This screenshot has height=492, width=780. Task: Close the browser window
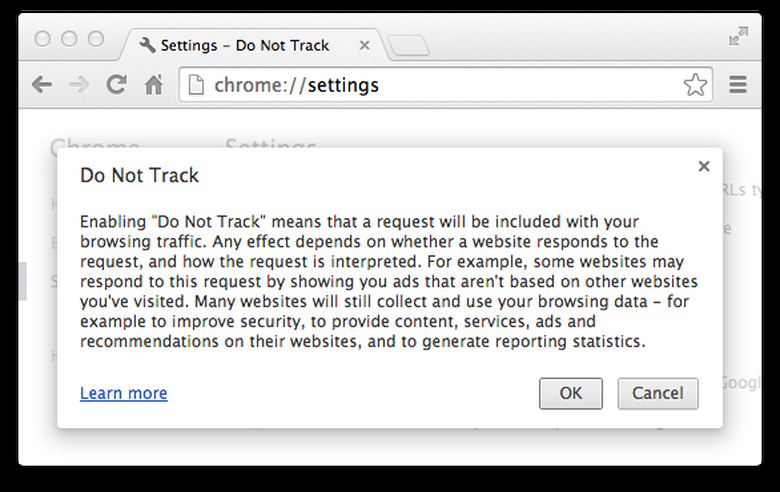point(44,39)
